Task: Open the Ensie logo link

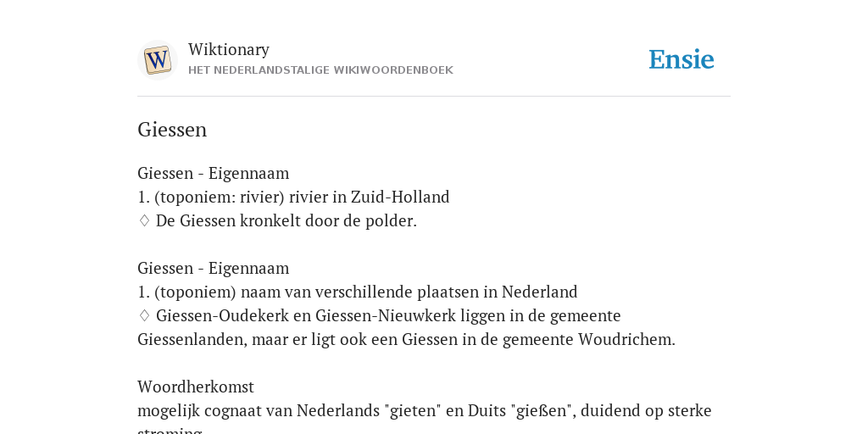Action: pyautogui.click(x=681, y=59)
